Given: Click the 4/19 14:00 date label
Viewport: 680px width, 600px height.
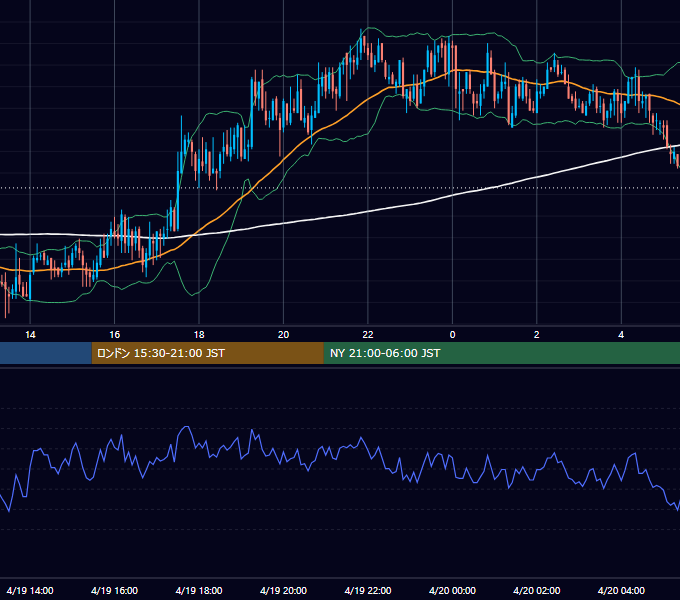Looking at the screenshot, I should (x=30, y=590).
